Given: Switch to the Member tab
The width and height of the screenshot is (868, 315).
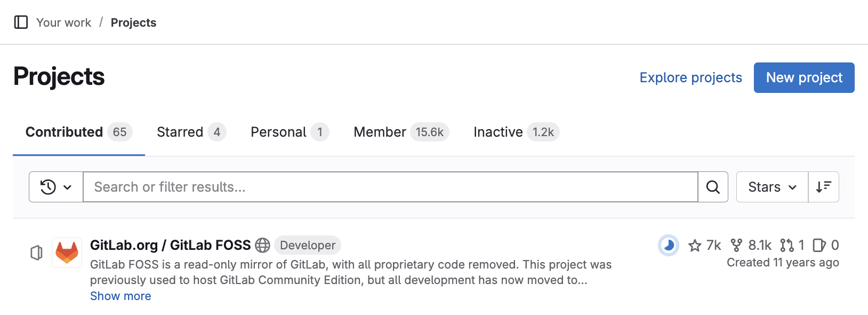Looking at the screenshot, I should pos(401,132).
